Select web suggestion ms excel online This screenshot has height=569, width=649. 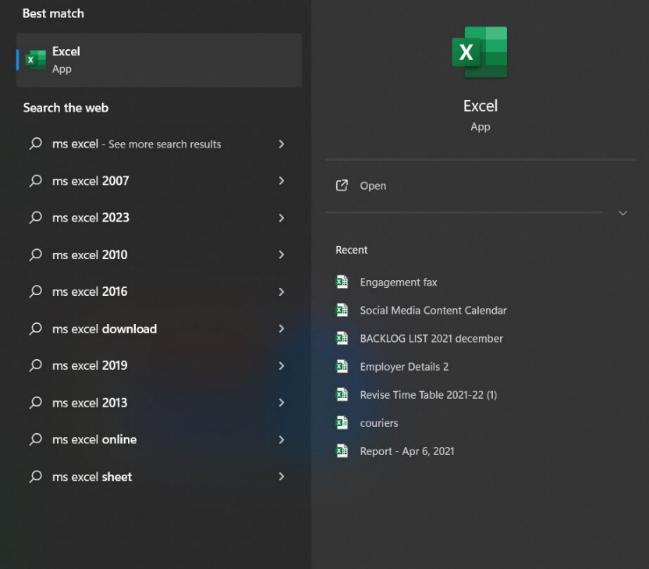[159, 439]
